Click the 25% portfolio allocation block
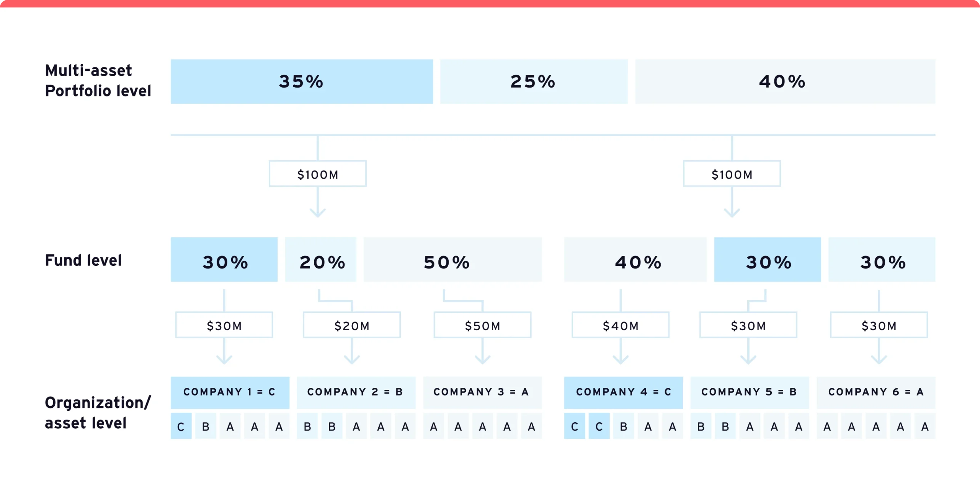Image resolution: width=980 pixels, height=498 pixels. coord(534,81)
